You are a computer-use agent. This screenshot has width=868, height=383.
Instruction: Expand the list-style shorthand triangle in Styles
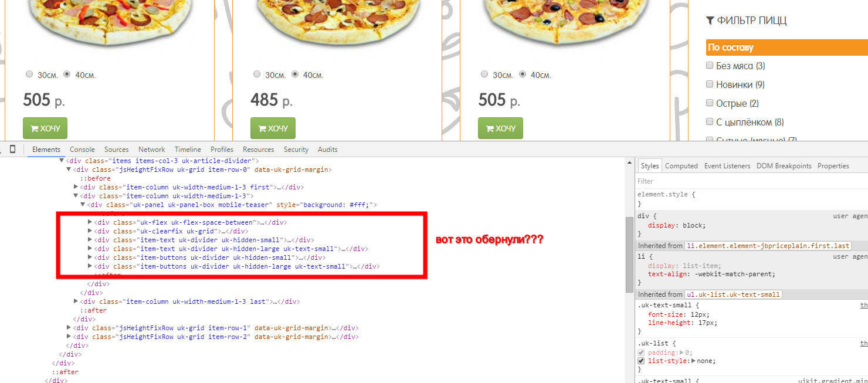tap(694, 361)
